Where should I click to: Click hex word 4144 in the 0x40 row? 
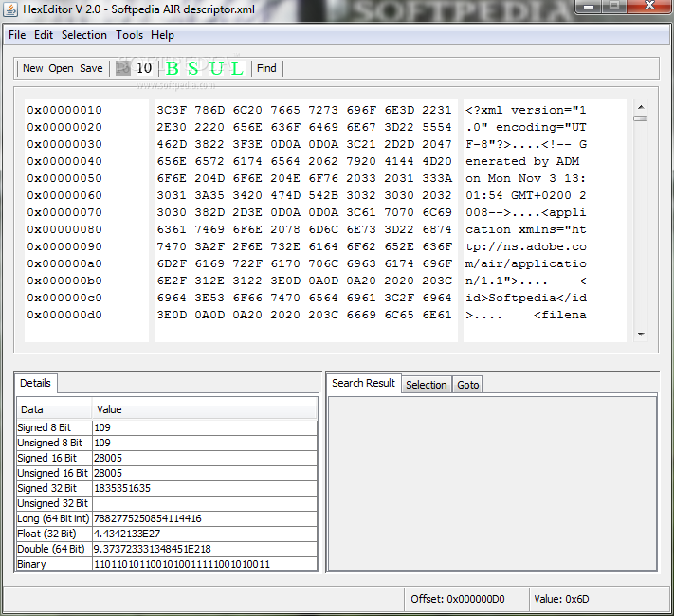coord(399,161)
